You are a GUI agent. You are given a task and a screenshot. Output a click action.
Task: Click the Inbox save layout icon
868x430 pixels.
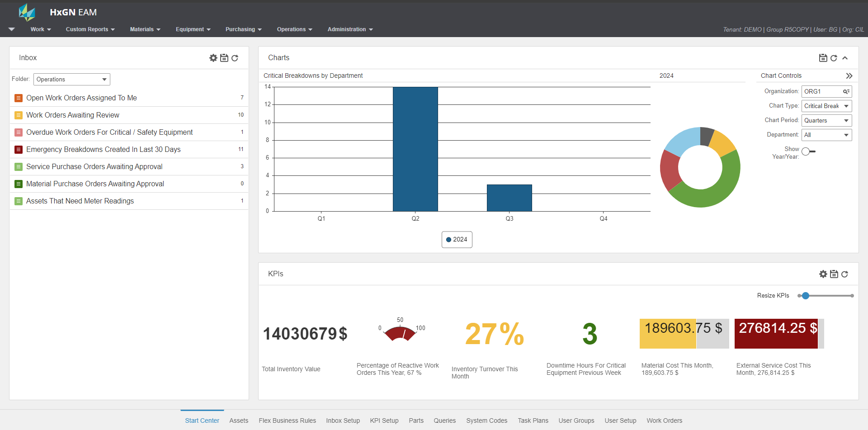pos(224,58)
